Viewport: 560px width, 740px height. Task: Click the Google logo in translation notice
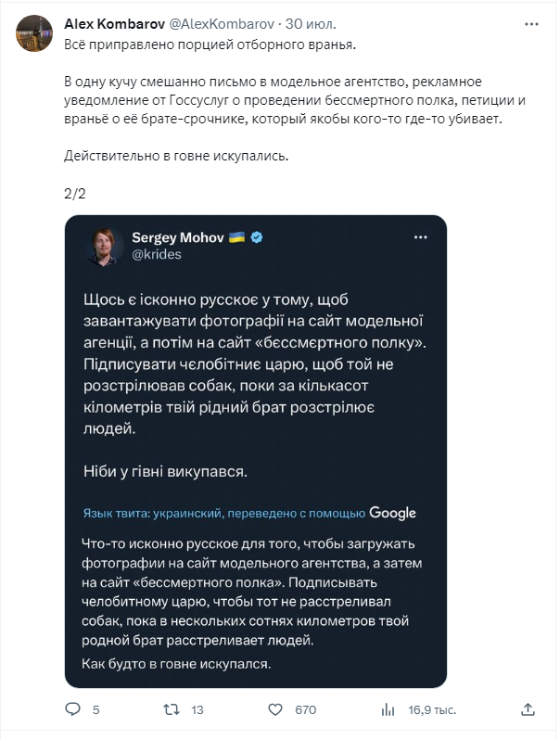point(392,513)
